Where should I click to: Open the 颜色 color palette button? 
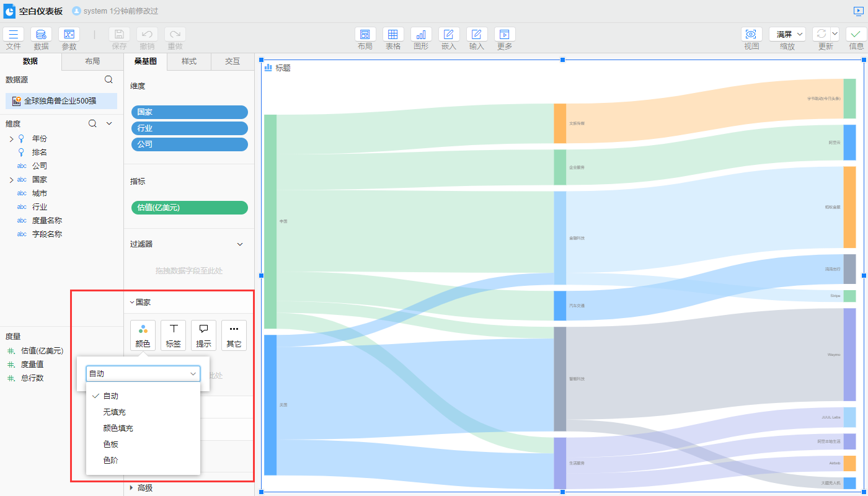click(143, 335)
